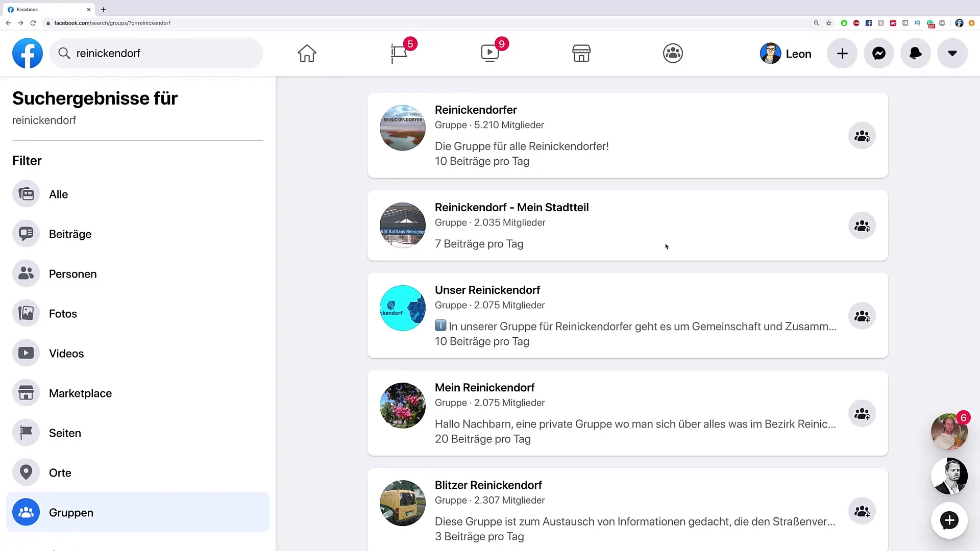Open the video/watch icon tab
The height and width of the screenshot is (551, 980).
click(x=490, y=53)
